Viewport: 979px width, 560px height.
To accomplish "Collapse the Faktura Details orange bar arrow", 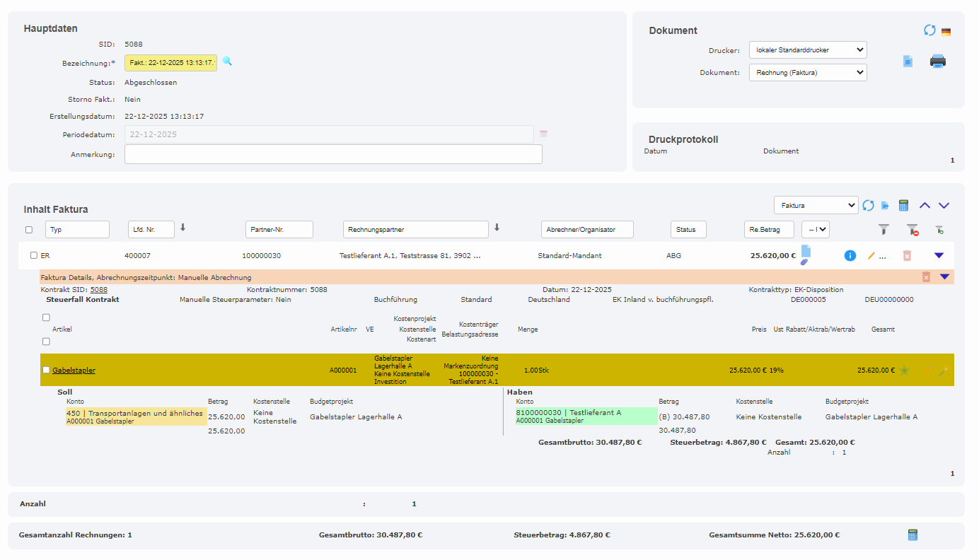I will 944,277.
